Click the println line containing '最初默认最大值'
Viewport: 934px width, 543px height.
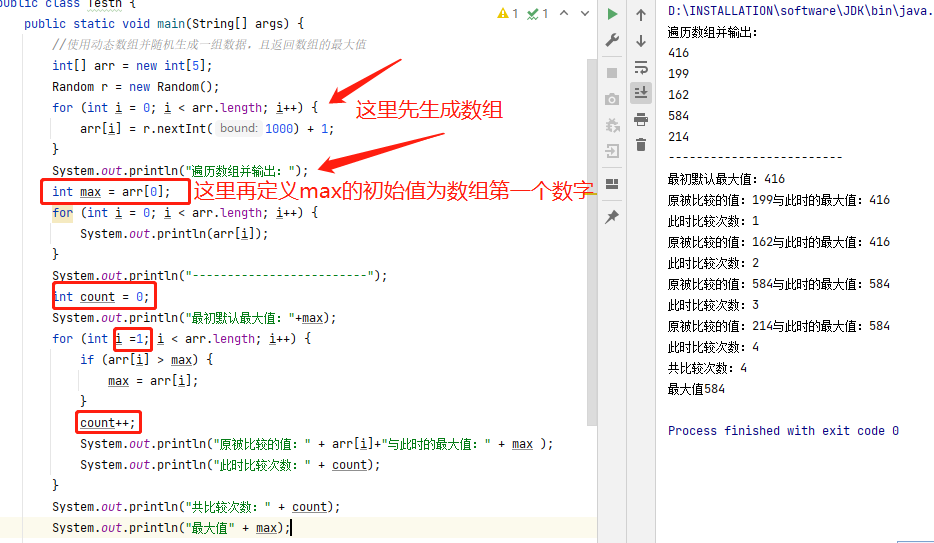[194, 318]
